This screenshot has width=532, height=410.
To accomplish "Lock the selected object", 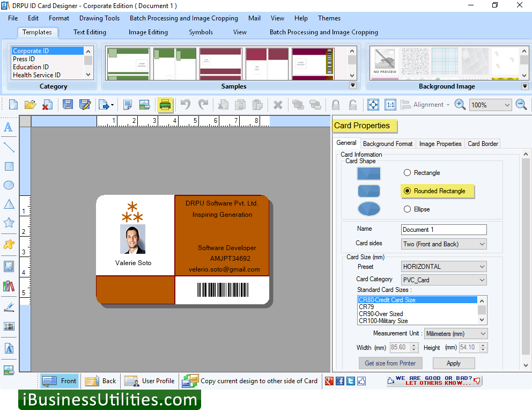I will tap(336, 105).
